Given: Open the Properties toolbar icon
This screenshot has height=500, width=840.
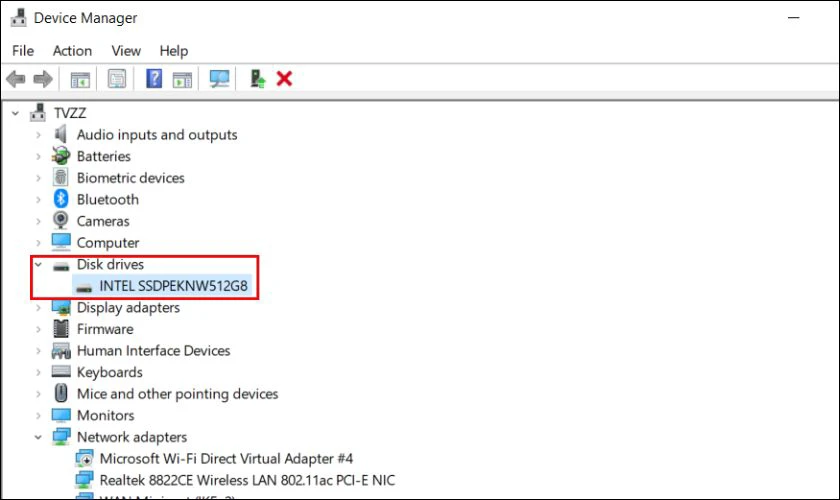Looking at the screenshot, I should click(x=117, y=79).
